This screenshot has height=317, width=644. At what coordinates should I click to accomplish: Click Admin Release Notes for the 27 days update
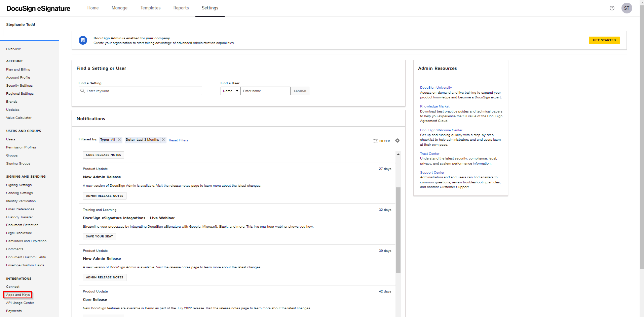(105, 196)
